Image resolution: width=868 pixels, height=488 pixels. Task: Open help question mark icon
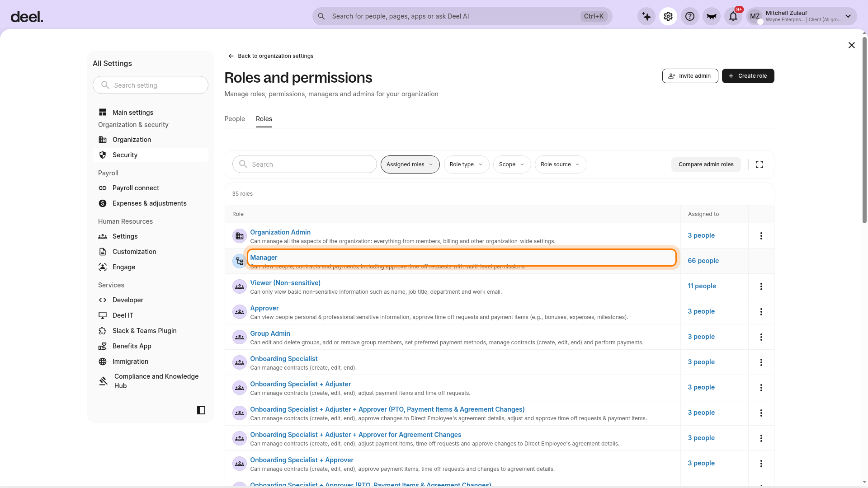point(690,16)
